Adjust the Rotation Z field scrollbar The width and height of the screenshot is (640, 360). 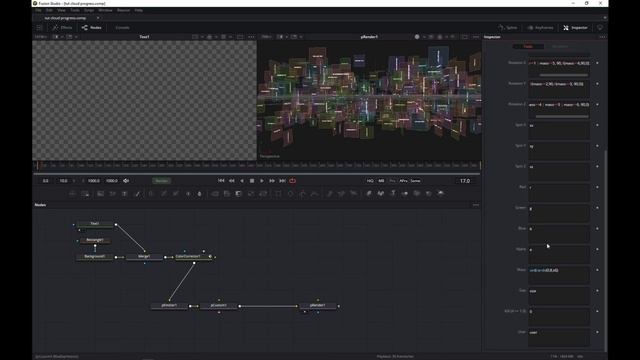point(562,116)
